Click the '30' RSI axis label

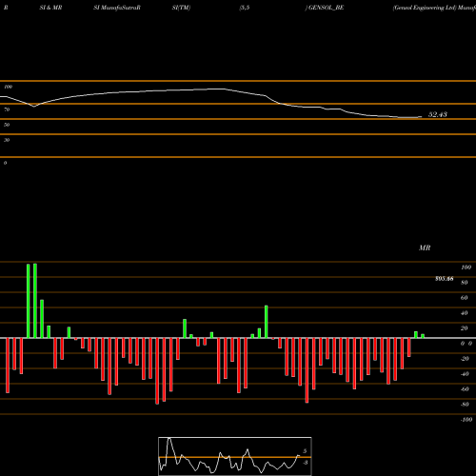click(7, 140)
